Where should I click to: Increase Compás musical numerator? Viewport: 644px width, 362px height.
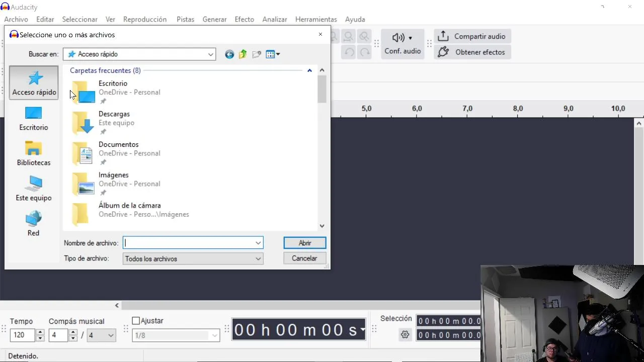73,332
